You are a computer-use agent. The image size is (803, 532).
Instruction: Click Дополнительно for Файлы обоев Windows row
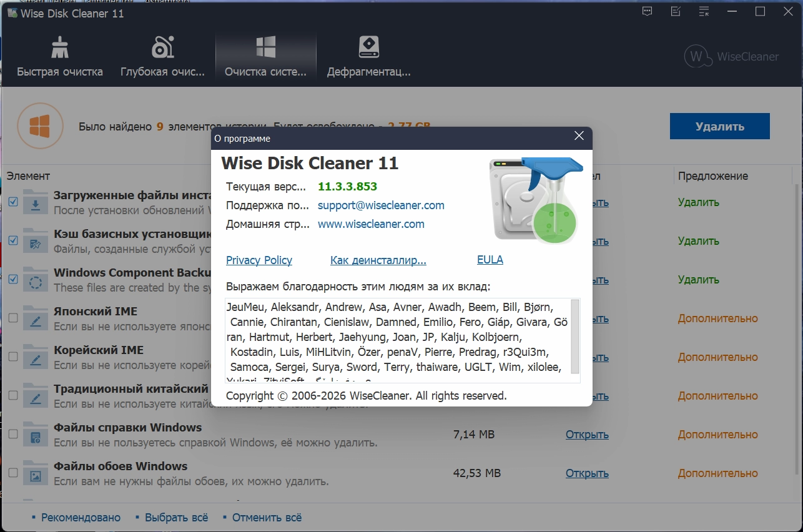click(718, 473)
